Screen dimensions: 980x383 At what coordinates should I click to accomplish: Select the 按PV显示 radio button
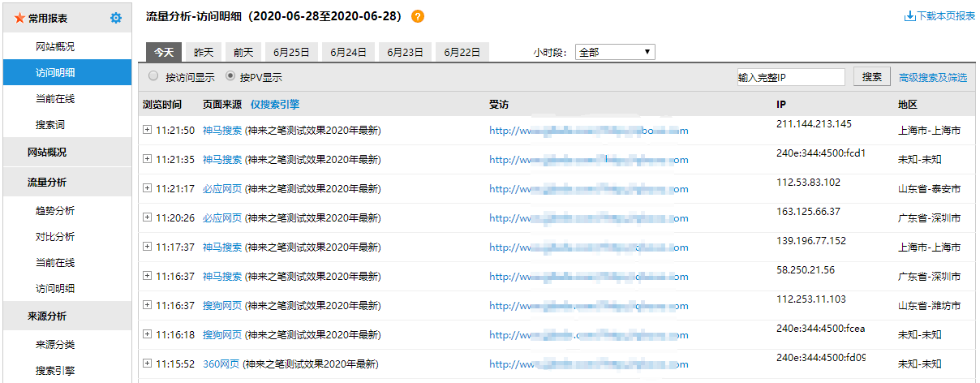point(230,76)
